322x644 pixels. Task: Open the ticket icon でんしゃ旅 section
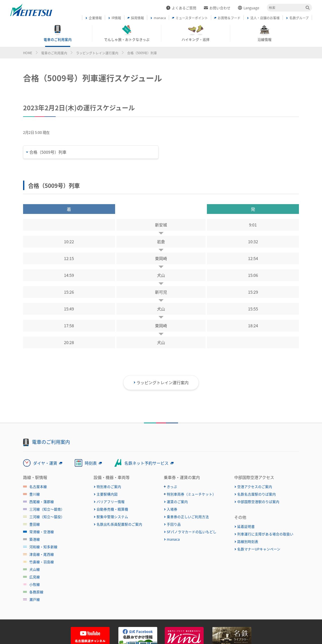[127, 33]
